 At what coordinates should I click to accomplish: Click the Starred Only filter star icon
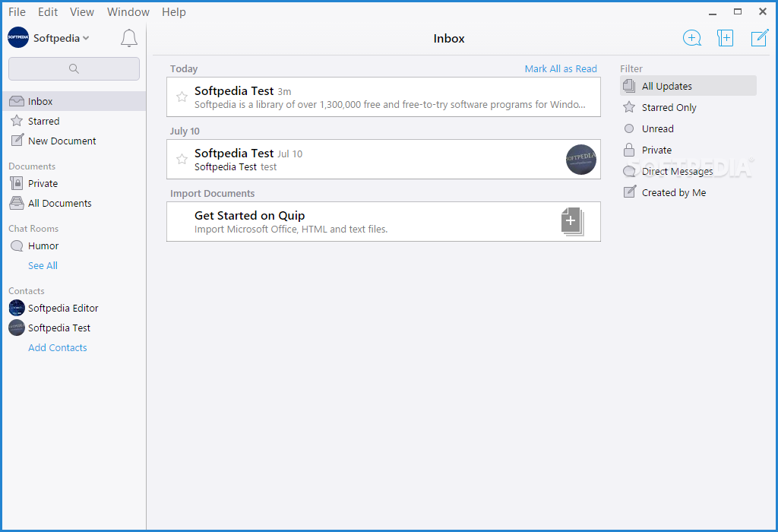(629, 107)
